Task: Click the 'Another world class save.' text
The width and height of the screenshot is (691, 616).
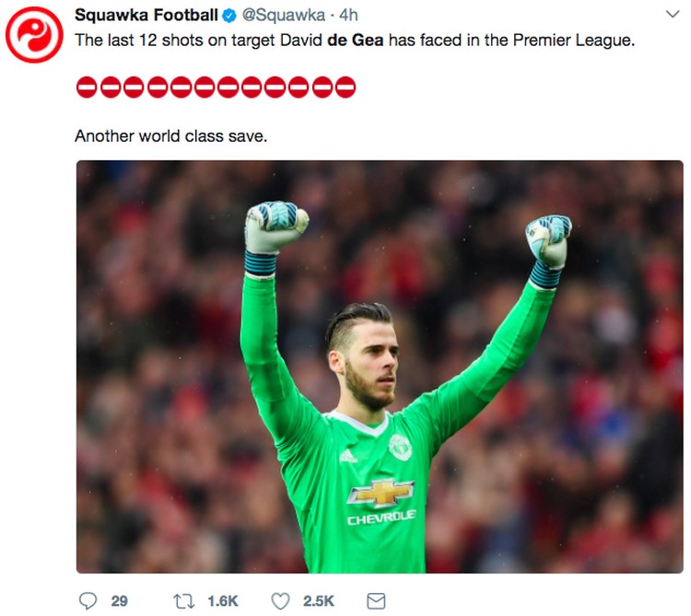Action: [171, 136]
